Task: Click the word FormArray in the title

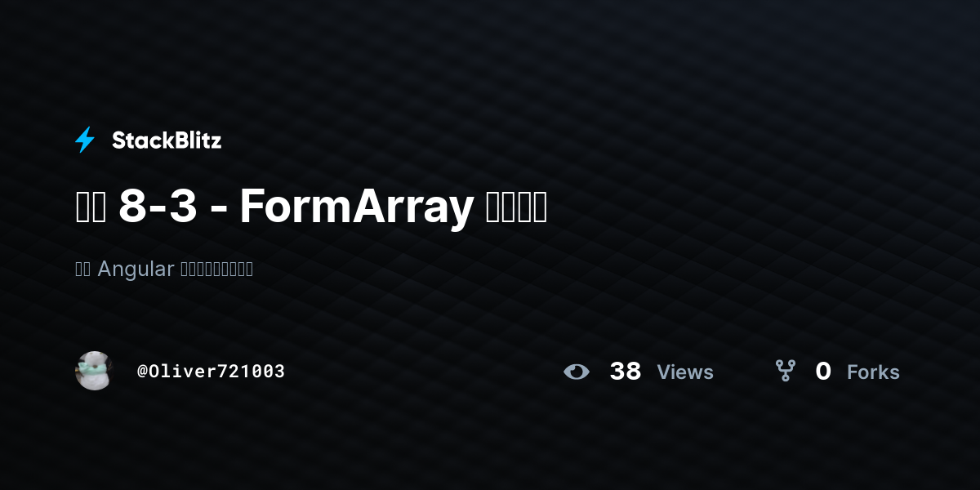Action: [357, 207]
